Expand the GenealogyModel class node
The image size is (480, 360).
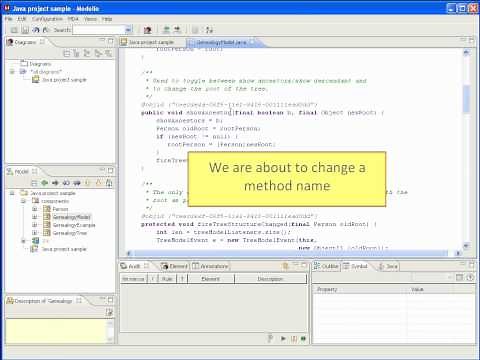[x=34, y=217]
